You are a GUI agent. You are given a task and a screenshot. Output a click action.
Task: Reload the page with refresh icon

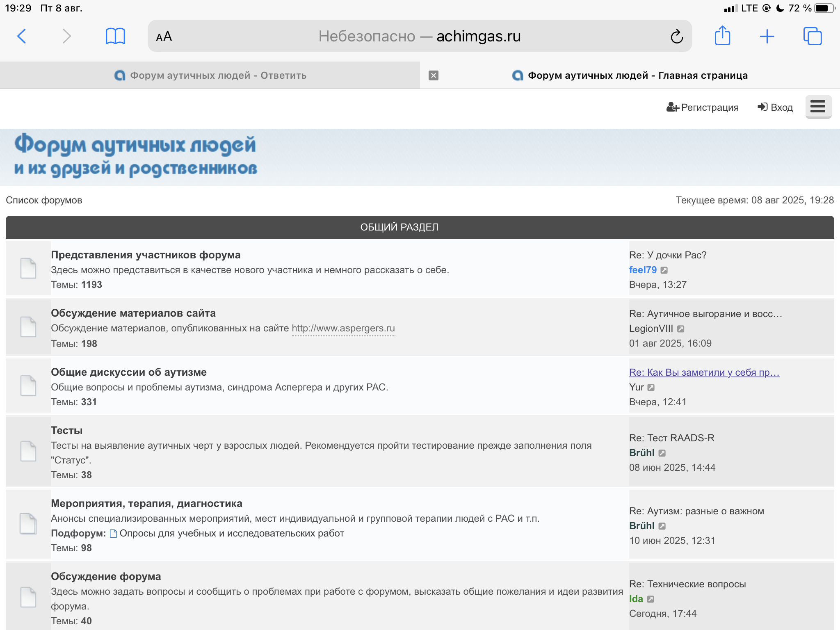pyautogui.click(x=676, y=37)
